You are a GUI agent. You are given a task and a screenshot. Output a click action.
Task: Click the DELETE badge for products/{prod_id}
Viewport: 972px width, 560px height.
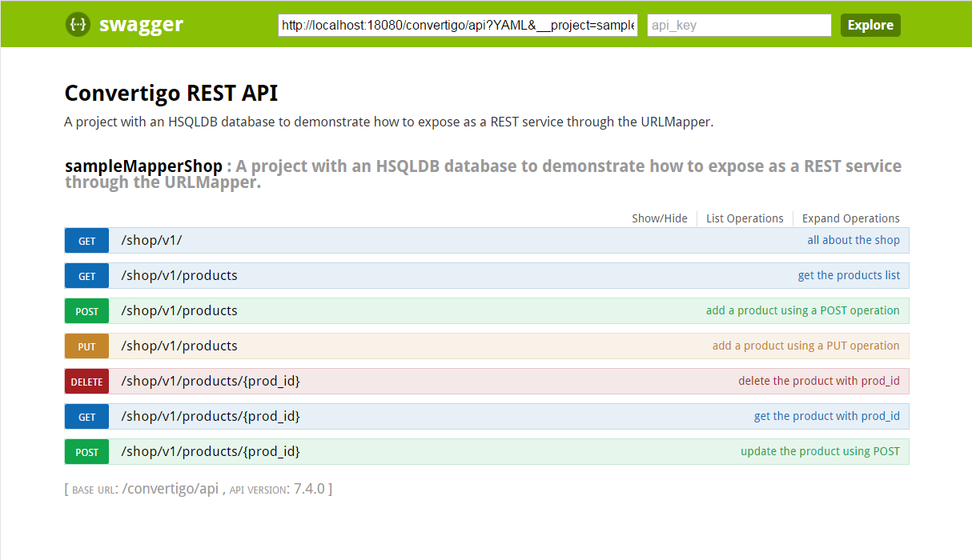pos(86,382)
